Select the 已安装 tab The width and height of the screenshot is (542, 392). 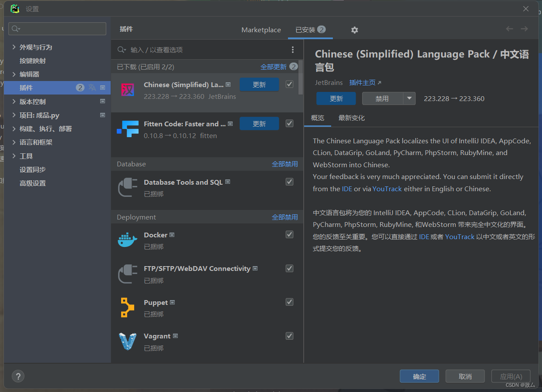click(x=310, y=30)
